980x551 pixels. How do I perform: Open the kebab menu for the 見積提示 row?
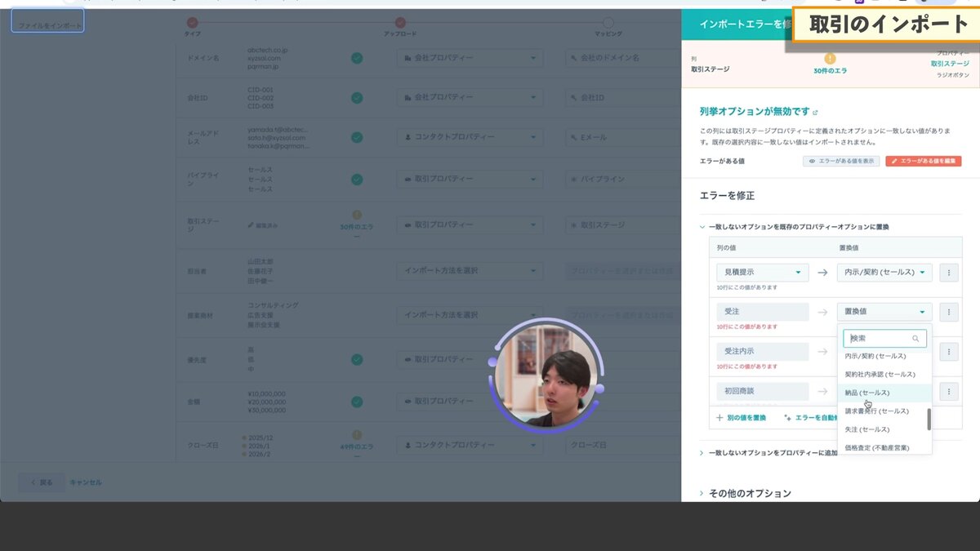point(948,273)
